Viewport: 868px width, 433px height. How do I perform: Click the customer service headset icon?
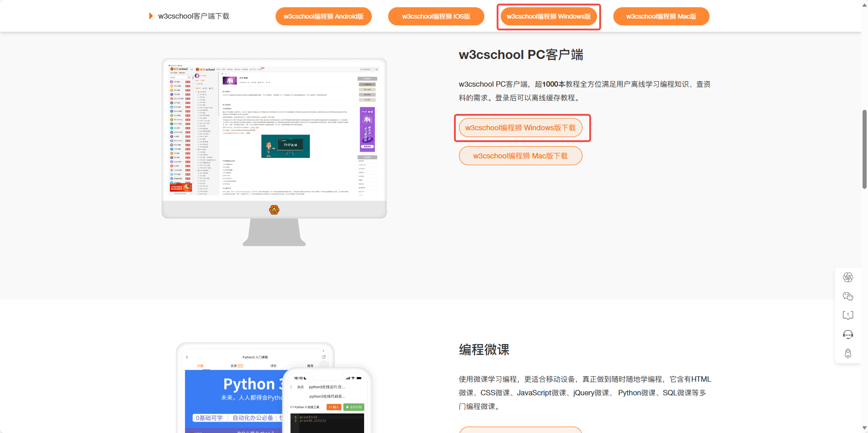click(x=848, y=335)
